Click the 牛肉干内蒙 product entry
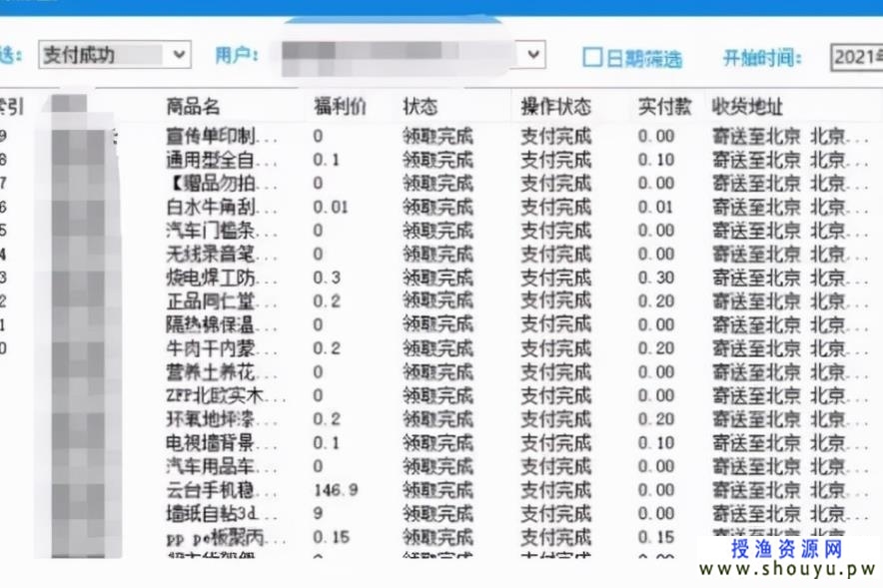This screenshot has width=883, height=588. coord(222,348)
